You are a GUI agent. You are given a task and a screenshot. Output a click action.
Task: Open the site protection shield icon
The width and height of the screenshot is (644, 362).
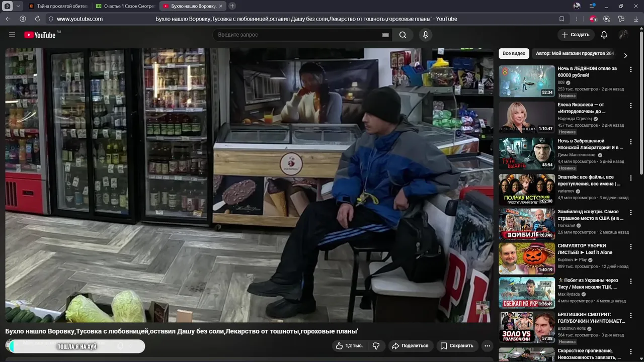coord(50,19)
